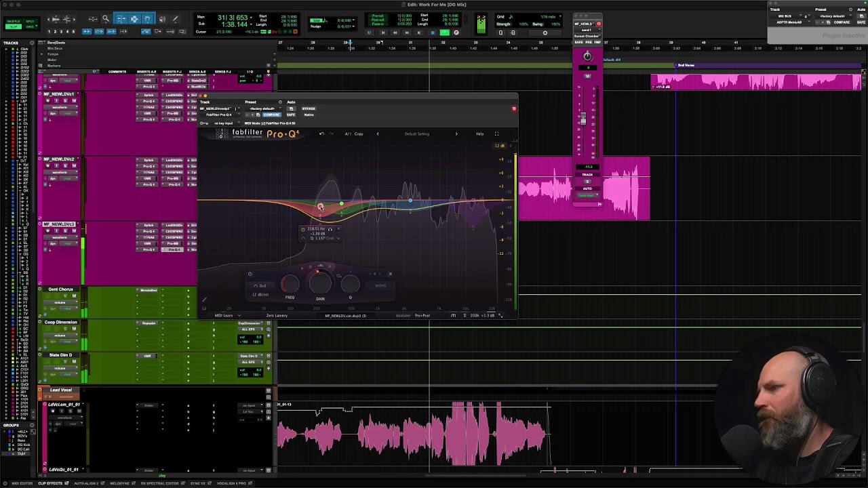This screenshot has height=488, width=868.
Task: Open auto read automation mode selector
Action: point(587,195)
